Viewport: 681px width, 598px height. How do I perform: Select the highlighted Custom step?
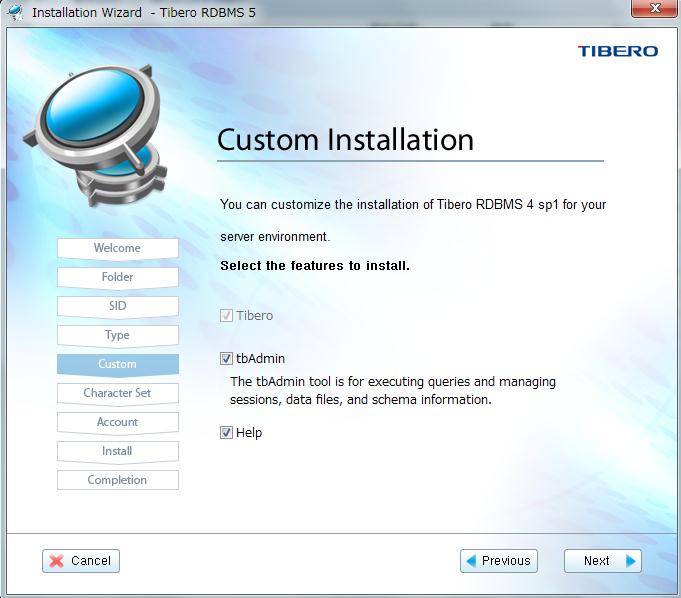pos(118,364)
